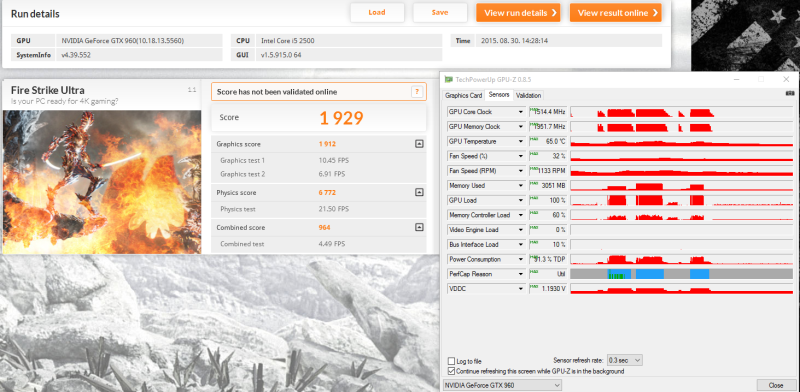Open the Fan Speed (%) sensor dropdown
This screenshot has width=800, height=392.
coord(521,156)
